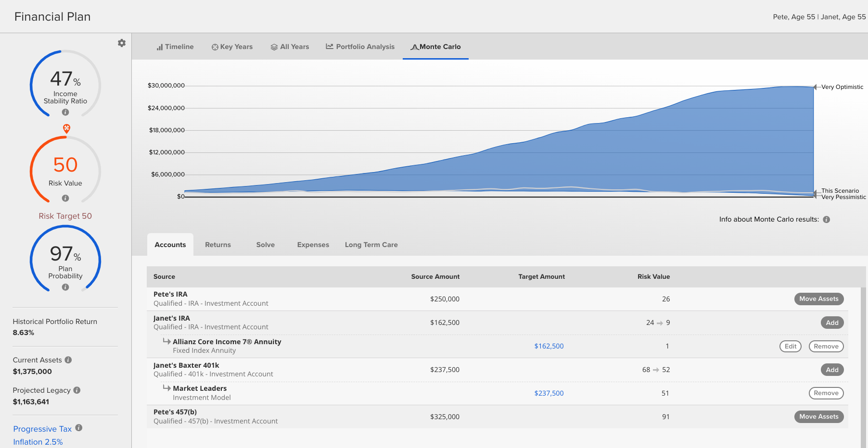The image size is (868, 448).
Task: Show info beside Current Assets
Action: click(x=68, y=360)
